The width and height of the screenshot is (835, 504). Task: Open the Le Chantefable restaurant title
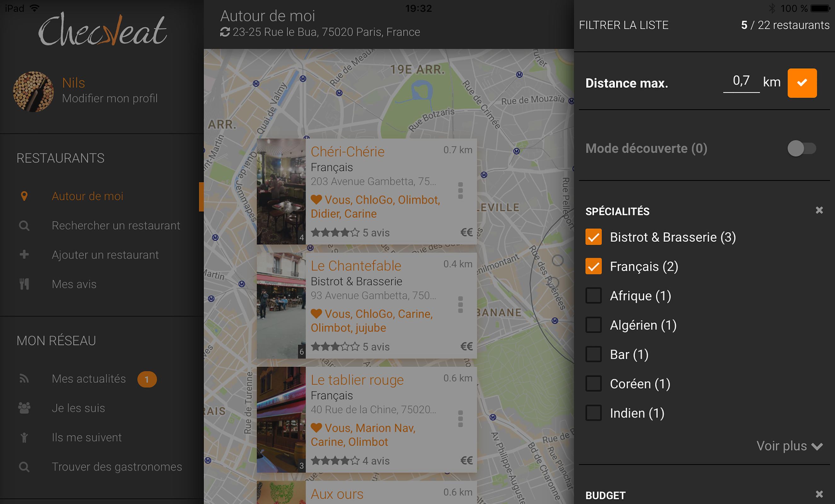click(x=356, y=266)
